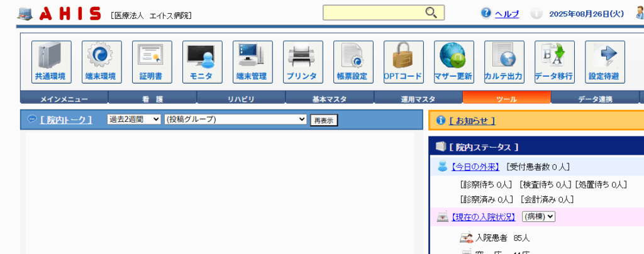Open the 端末環境 gear icon
The height and width of the screenshot is (254, 644).
pyautogui.click(x=101, y=62)
